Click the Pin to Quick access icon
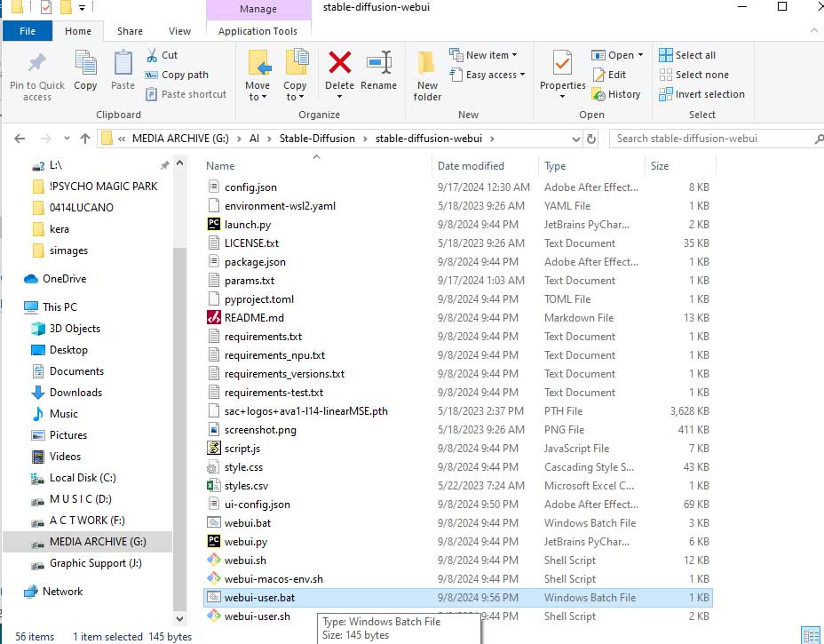The width and height of the screenshot is (824, 644). pos(36,63)
